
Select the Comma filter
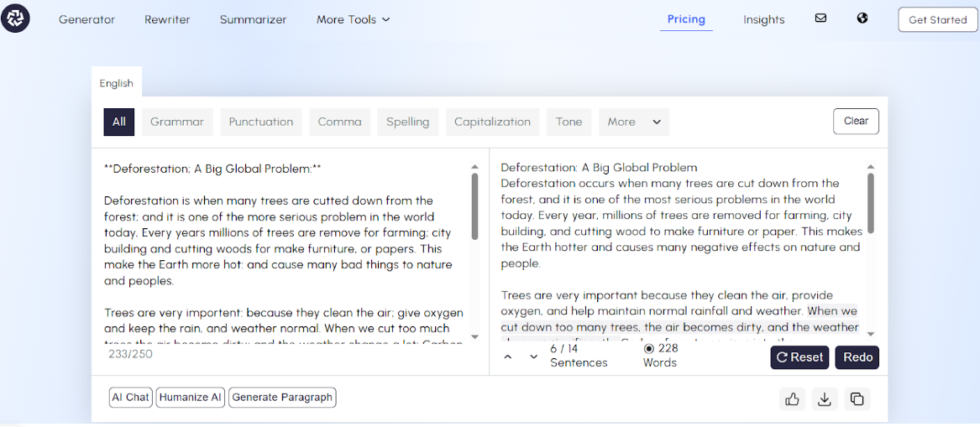(x=340, y=122)
